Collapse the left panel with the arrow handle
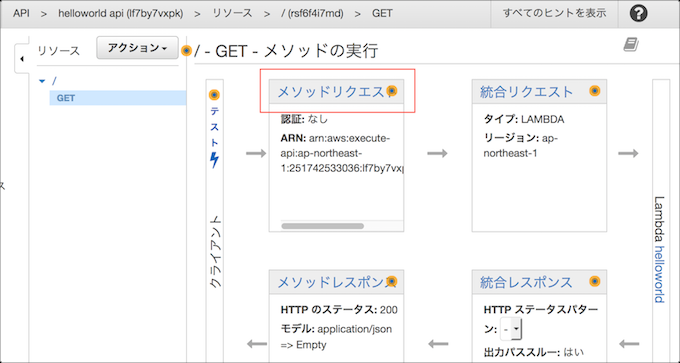This screenshot has height=363, width=680. (x=22, y=59)
